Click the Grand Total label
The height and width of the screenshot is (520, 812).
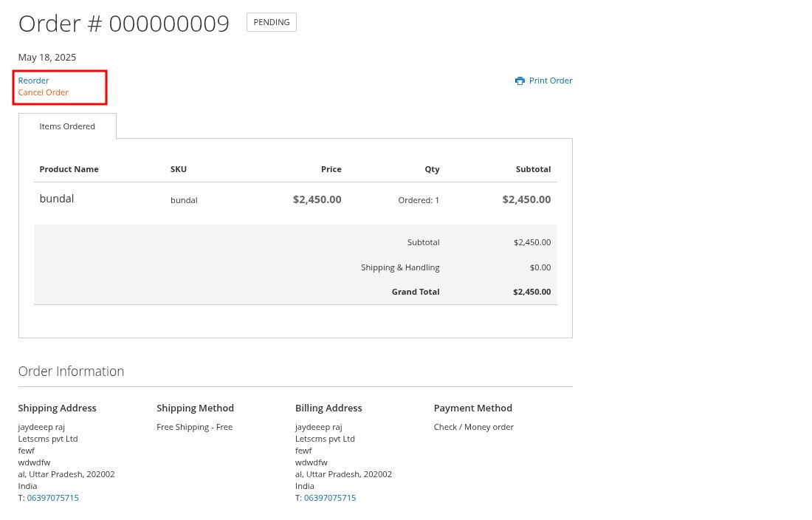click(416, 292)
